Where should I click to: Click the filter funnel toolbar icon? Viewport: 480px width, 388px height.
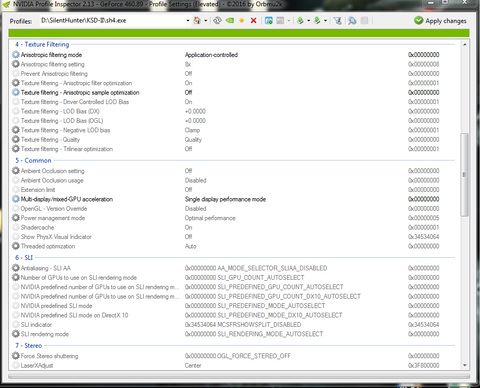click(337, 21)
